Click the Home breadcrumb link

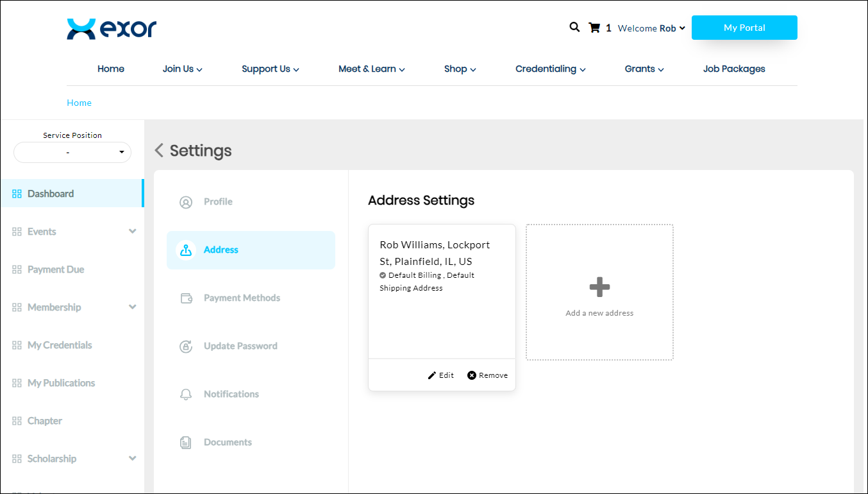pos(79,103)
